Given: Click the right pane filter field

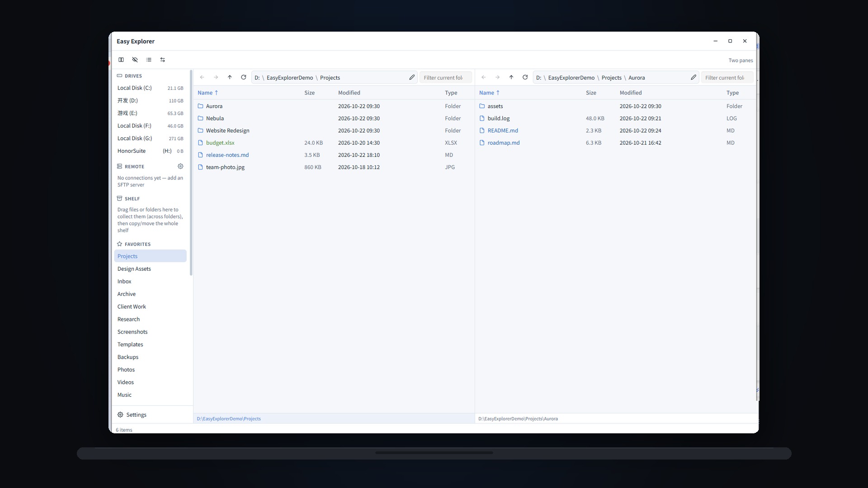Looking at the screenshot, I should pyautogui.click(x=727, y=78).
